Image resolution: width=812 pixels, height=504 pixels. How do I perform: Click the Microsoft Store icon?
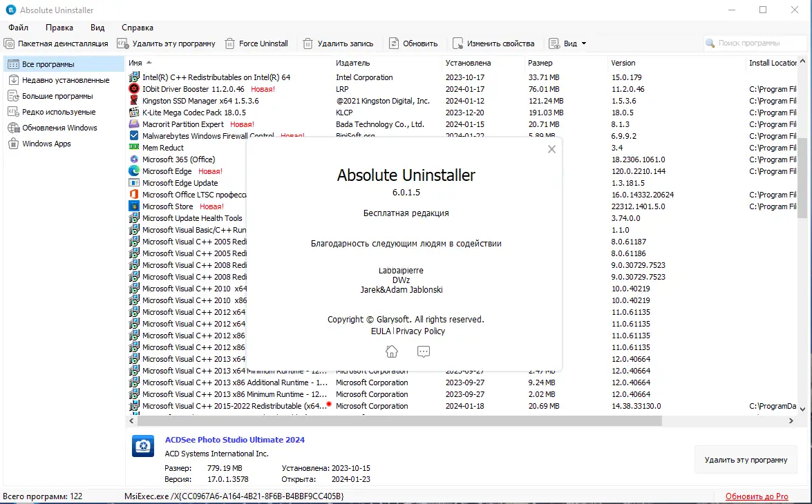point(134,206)
